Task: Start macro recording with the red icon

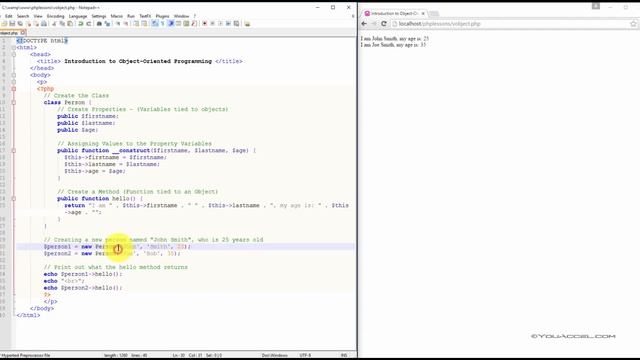Action: point(204,24)
